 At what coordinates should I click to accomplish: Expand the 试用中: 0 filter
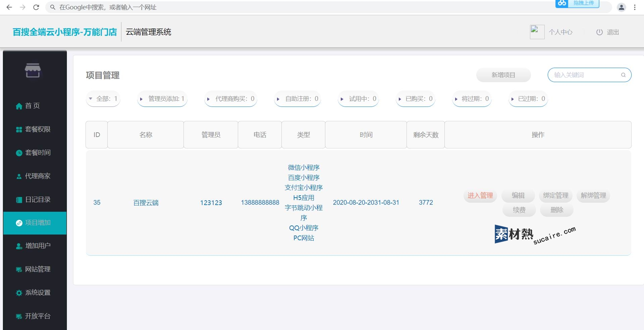pos(358,99)
